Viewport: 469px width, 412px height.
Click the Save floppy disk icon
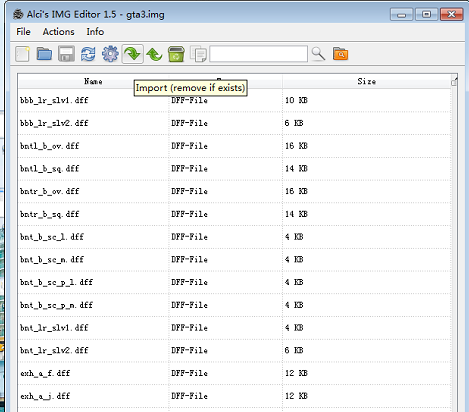click(66, 54)
